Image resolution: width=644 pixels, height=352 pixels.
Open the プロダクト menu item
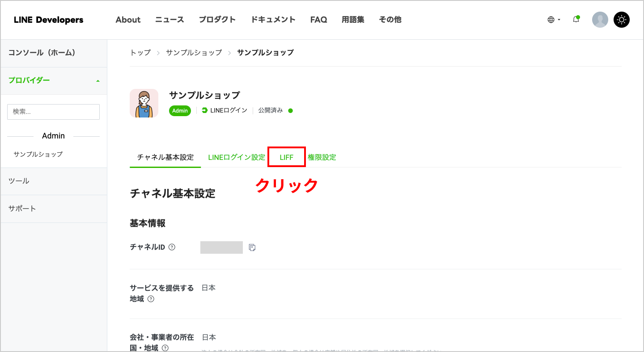[x=217, y=20]
